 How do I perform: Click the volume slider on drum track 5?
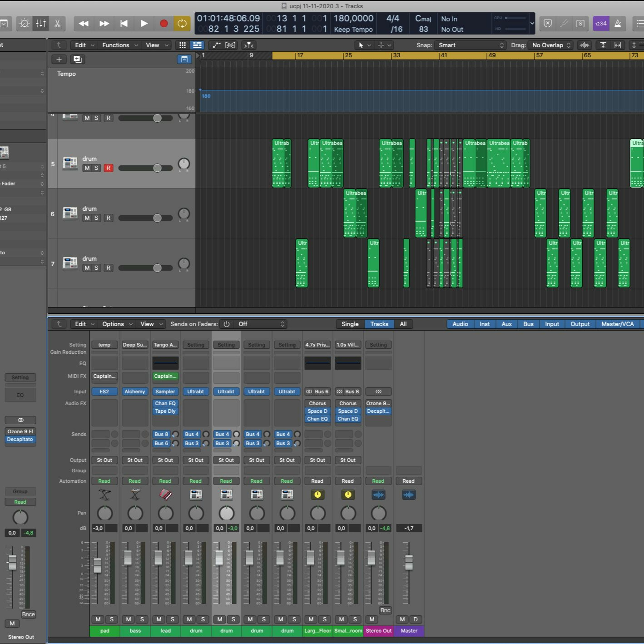click(x=145, y=168)
